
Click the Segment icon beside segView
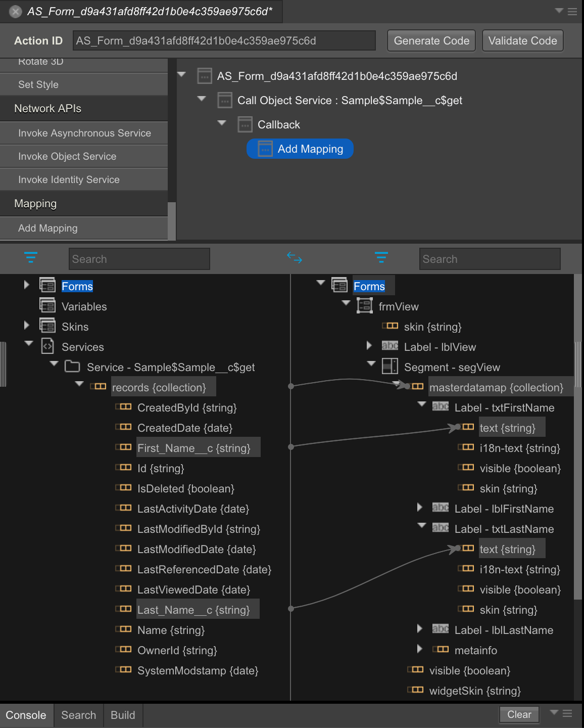[390, 367]
